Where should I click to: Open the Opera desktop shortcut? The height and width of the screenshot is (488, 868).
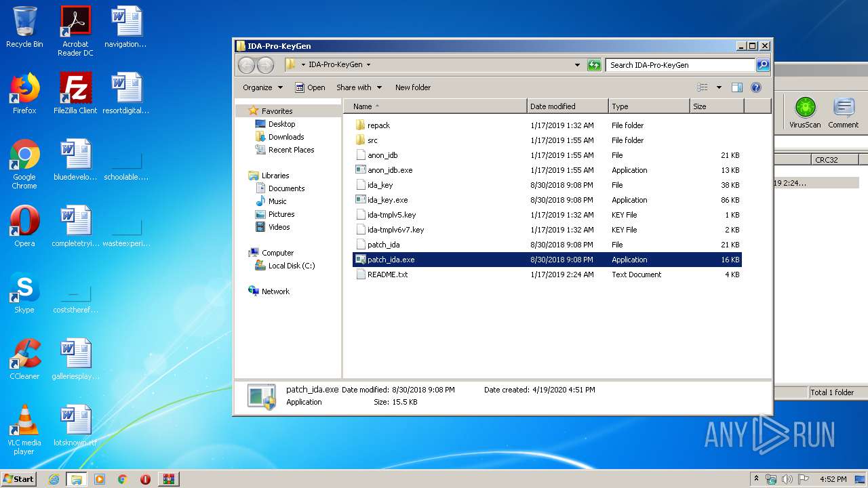coord(24,226)
